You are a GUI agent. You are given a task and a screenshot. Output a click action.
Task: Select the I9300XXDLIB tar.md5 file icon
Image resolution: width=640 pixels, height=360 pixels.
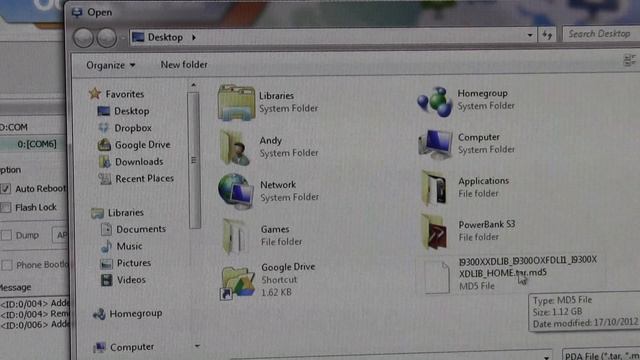pos(437,277)
